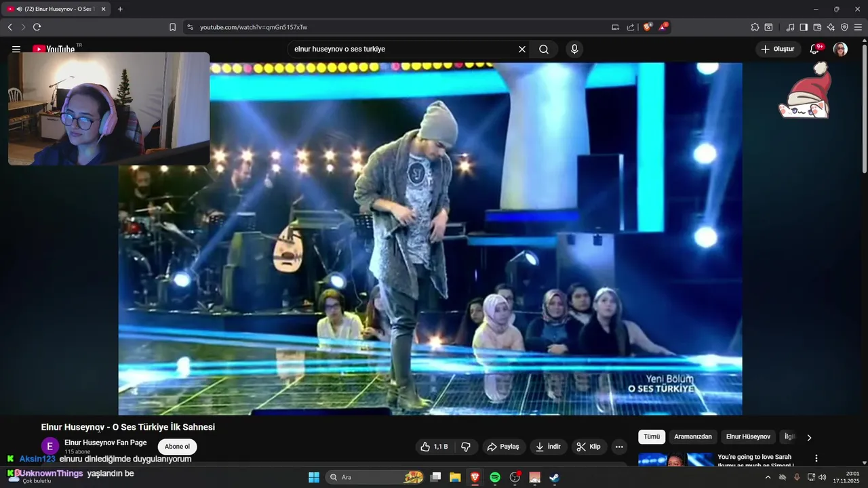The height and width of the screenshot is (488, 868).
Task: Open OBS Studio taskbar icon
Action: click(515, 477)
